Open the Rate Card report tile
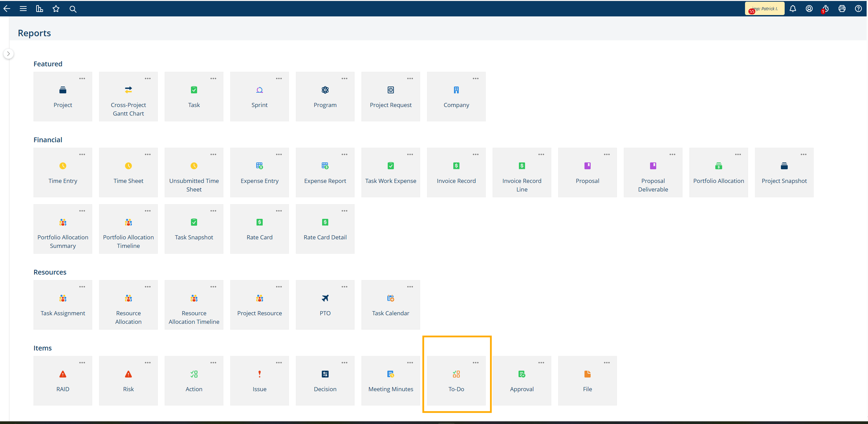Screen dimensions: 868x424 [x=260, y=229]
